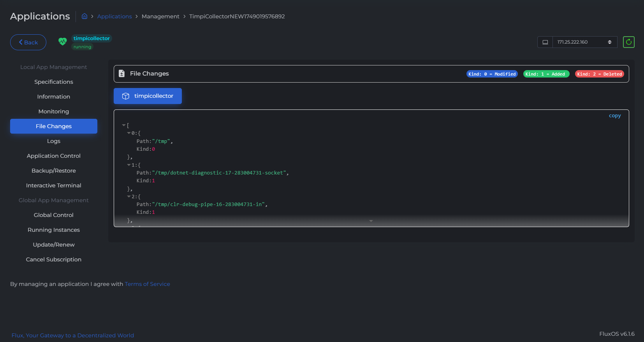The height and width of the screenshot is (342, 644).
Task: Select Interactive Terminal in sidebar
Action: (x=54, y=185)
